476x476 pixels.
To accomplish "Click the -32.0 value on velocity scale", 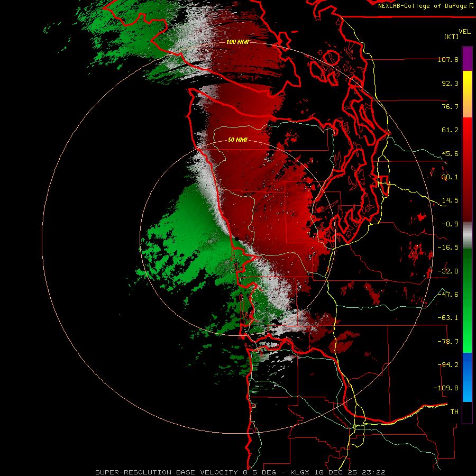I will pos(448,271).
